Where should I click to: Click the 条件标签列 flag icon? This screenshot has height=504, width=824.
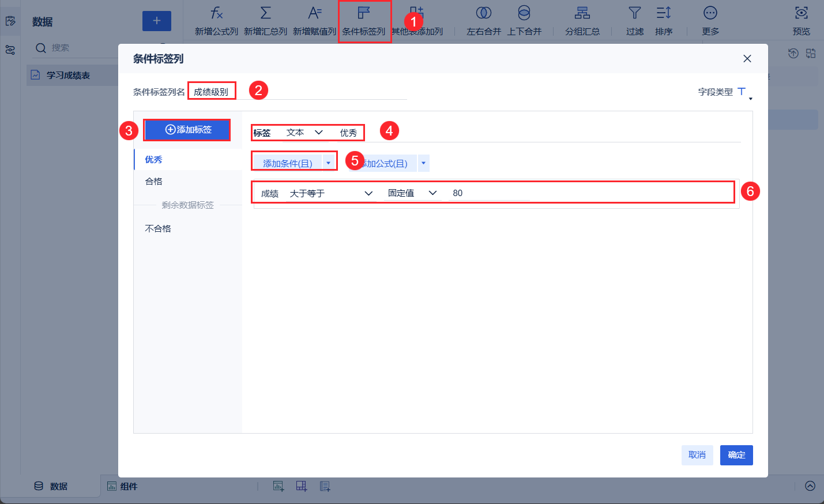(x=364, y=13)
